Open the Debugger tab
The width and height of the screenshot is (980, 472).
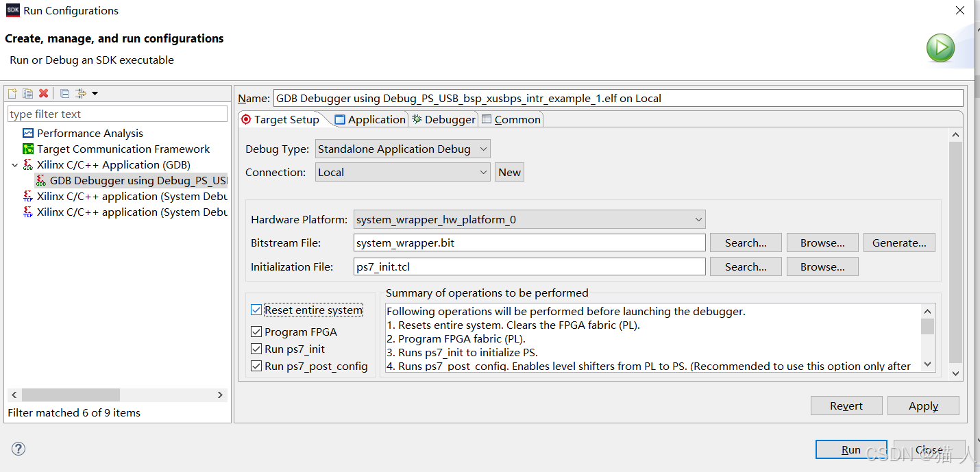pos(443,119)
